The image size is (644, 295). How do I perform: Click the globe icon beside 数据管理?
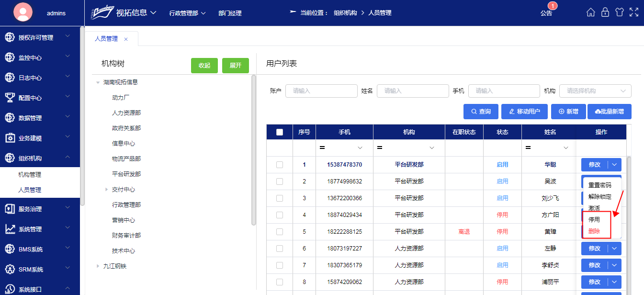tap(10, 118)
